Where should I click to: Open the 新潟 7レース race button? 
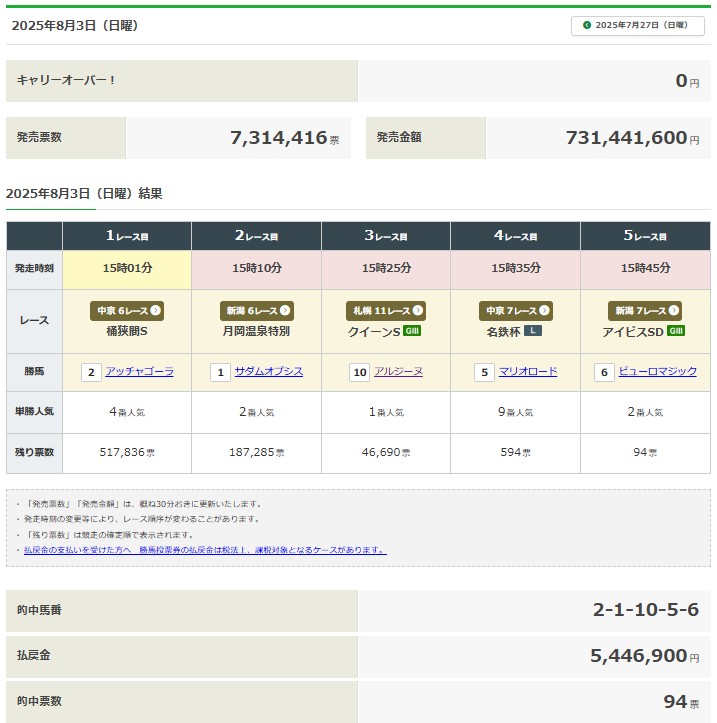point(644,311)
